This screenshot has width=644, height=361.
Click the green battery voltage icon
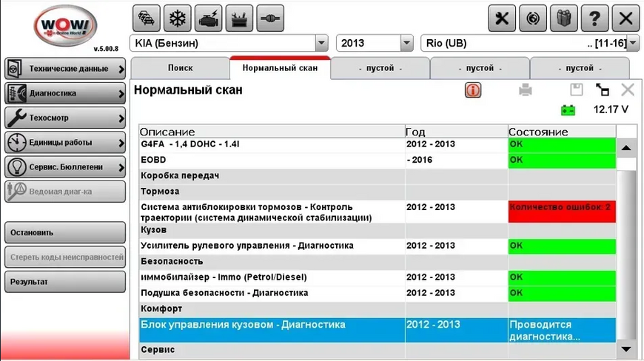tap(568, 110)
